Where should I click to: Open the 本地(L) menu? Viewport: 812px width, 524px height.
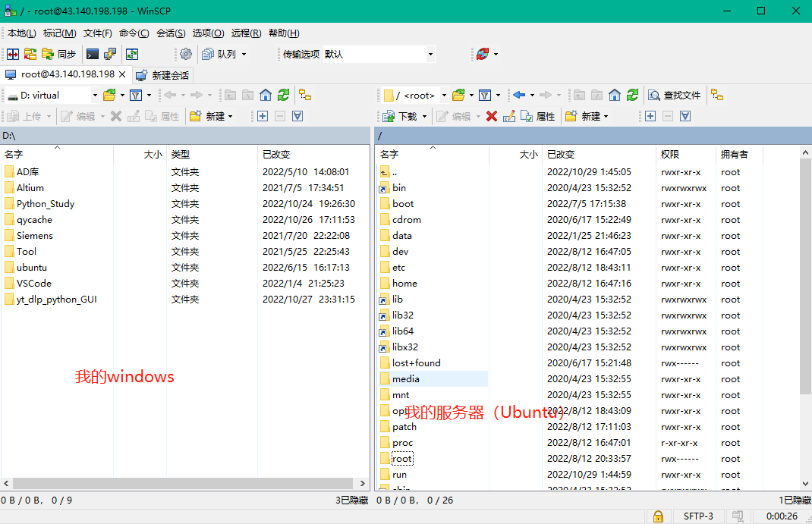[x=22, y=33]
